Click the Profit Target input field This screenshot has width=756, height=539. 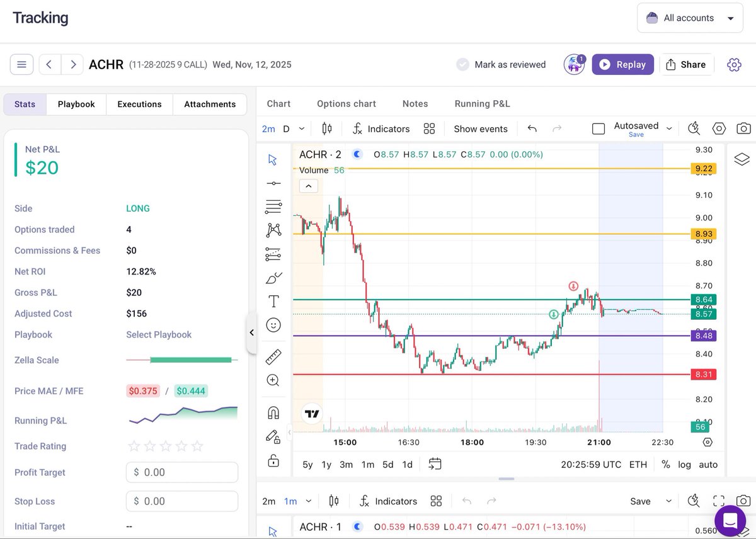click(x=182, y=472)
